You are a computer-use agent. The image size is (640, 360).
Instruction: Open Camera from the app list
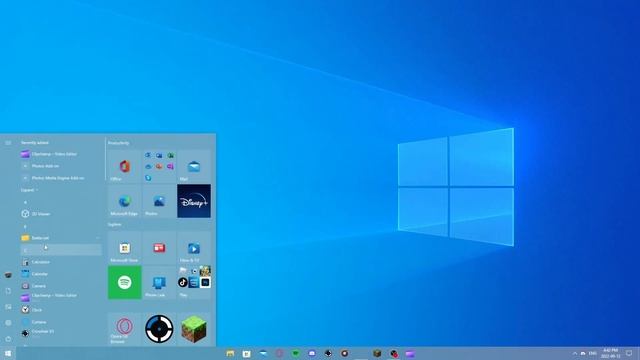(61, 286)
